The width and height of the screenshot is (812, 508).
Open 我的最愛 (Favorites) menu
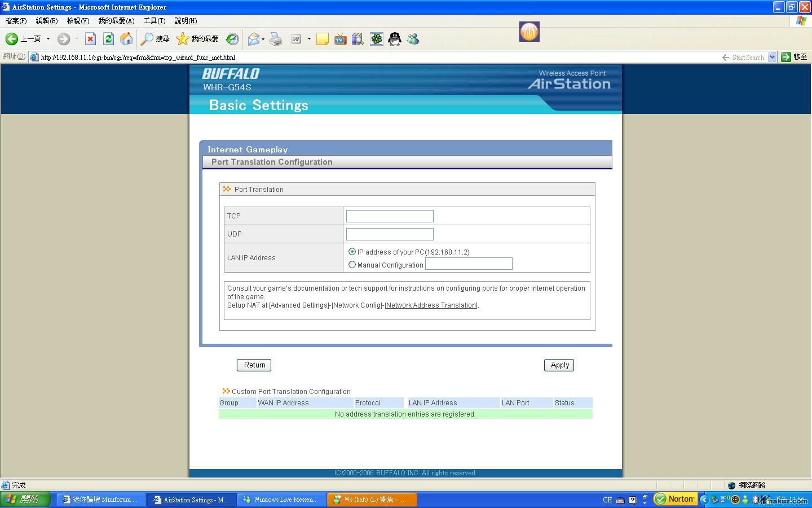pyautogui.click(x=116, y=21)
